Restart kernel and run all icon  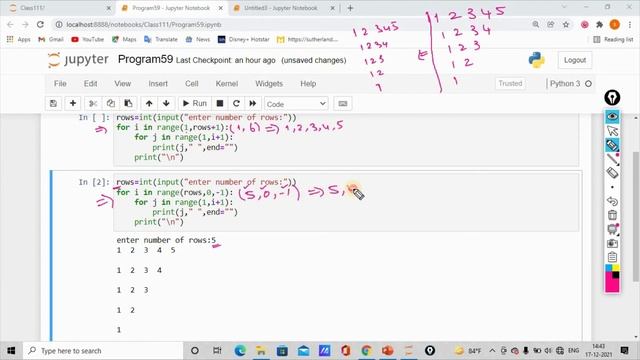253,104
